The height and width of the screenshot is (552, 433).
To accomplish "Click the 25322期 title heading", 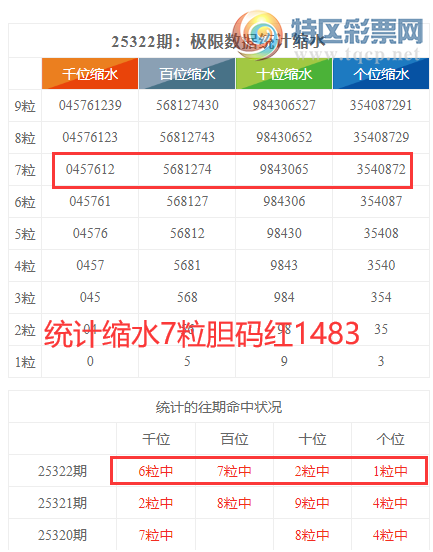I will (218, 42).
